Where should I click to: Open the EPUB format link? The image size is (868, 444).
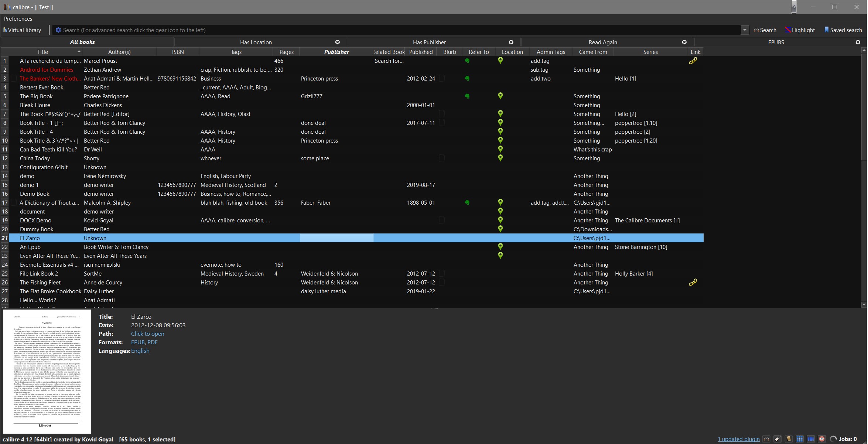137,342
